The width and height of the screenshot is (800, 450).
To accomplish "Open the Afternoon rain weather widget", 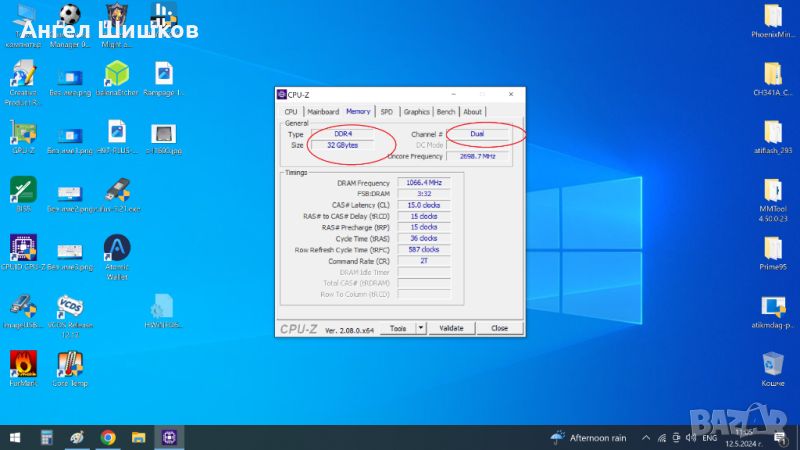I will point(588,438).
